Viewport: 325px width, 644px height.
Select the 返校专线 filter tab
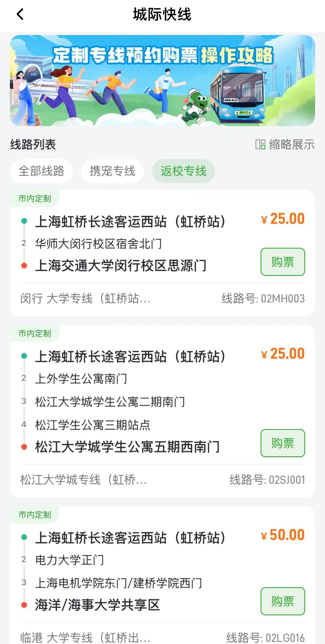click(x=183, y=171)
